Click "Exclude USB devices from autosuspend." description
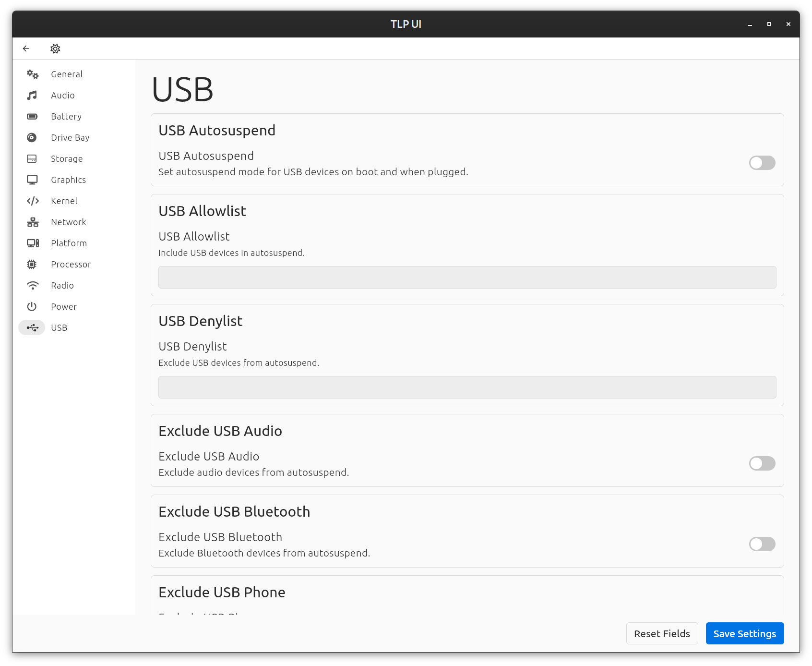Screen dimensions: 812x666 pos(239,363)
